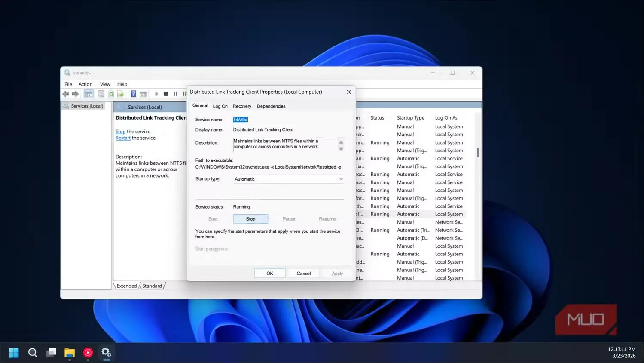Click the Services gear icon on taskbar
Image resolution: width=644 pixels, height=363 pixels.
[106, 353]
